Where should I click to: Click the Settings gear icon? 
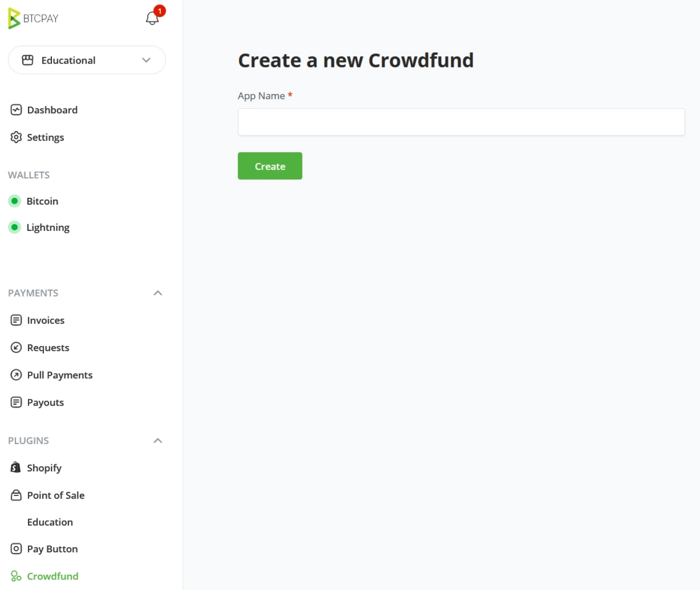pos(16,137)
